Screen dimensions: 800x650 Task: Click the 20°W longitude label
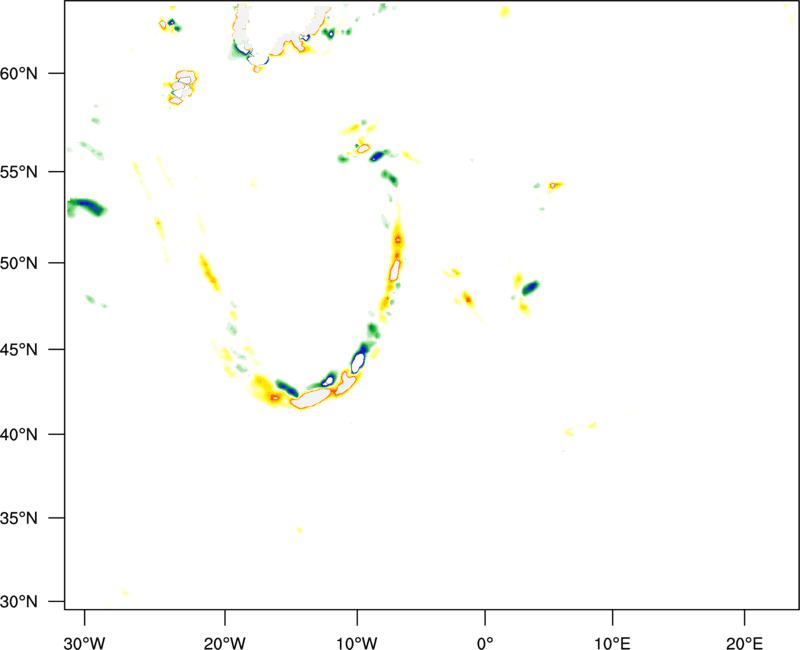[x=224, y=643]
